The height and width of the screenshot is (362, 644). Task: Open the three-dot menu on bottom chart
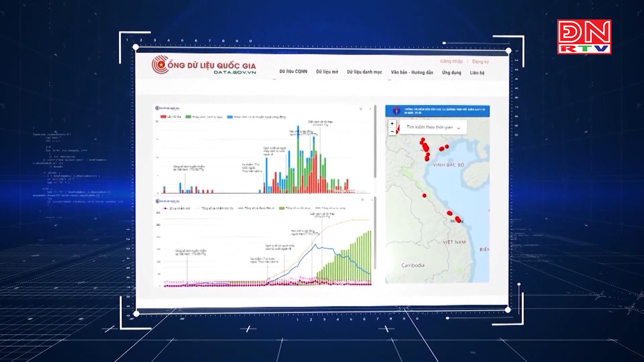(372, 200)
